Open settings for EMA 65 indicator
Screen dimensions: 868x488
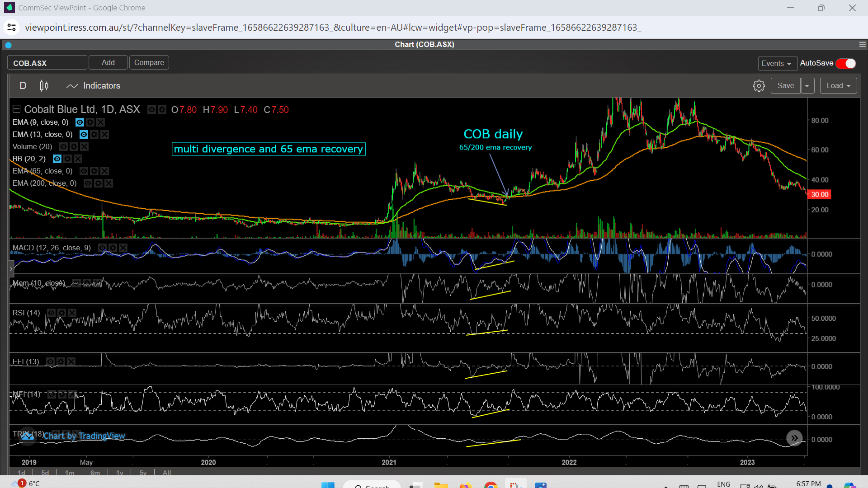[94, 171]
